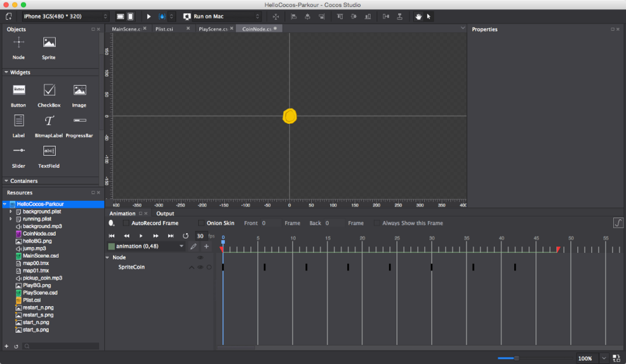Select the arrow pointer tool

click(x=429, y=16)
